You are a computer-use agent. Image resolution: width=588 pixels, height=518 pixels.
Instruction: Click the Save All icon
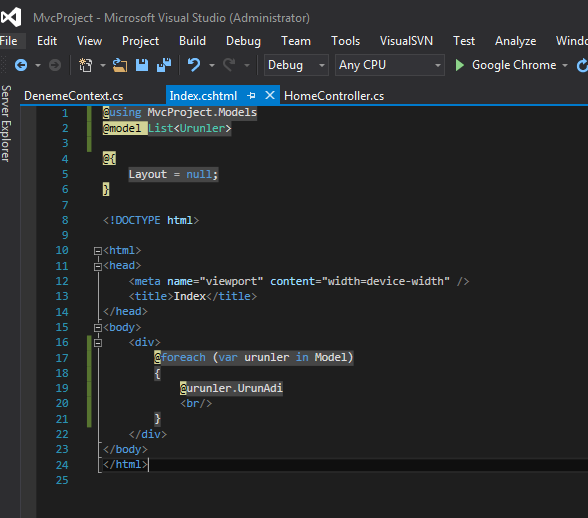[x=164, y=65]
